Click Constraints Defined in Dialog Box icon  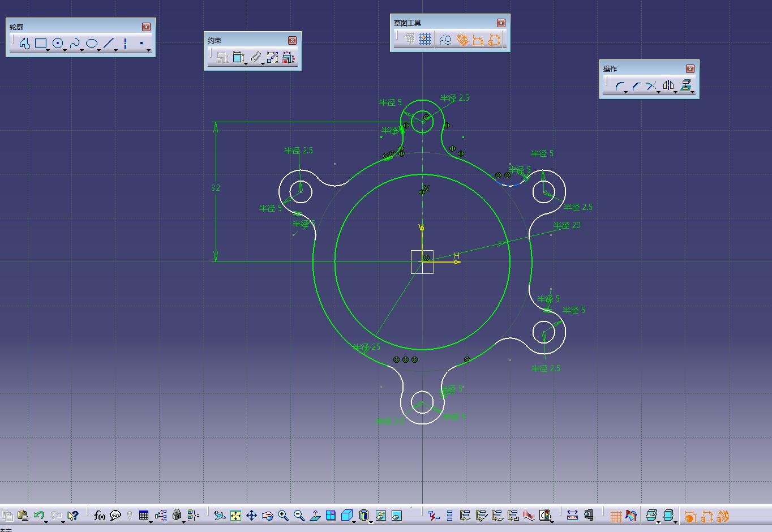click(x=222, y=57)
